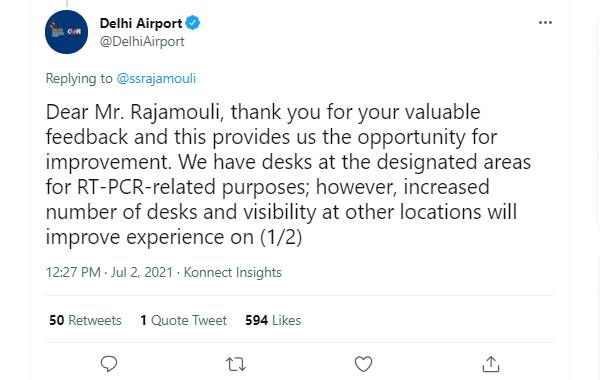The height and width of the screenshot is (380, 600).
Task: Click the Konnect Insights source label
Action: tap(233, 272)
